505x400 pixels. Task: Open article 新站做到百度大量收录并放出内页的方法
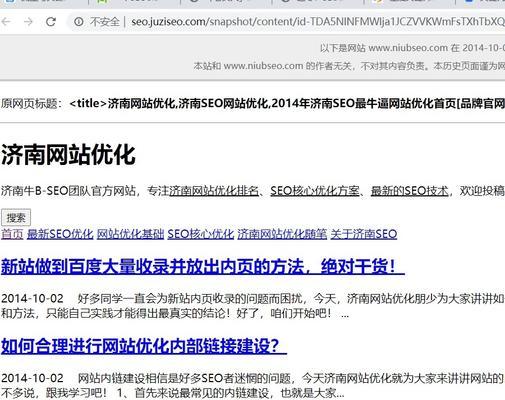pos(203,267)
